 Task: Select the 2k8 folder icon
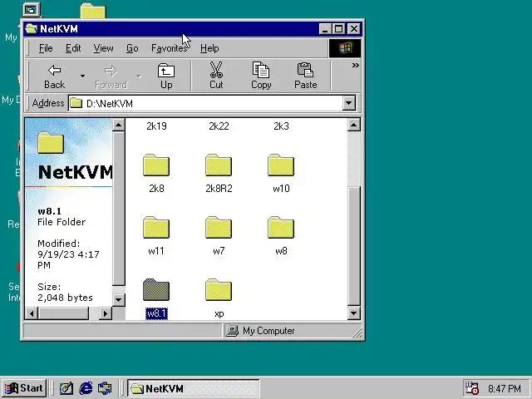tap(156, 165)
